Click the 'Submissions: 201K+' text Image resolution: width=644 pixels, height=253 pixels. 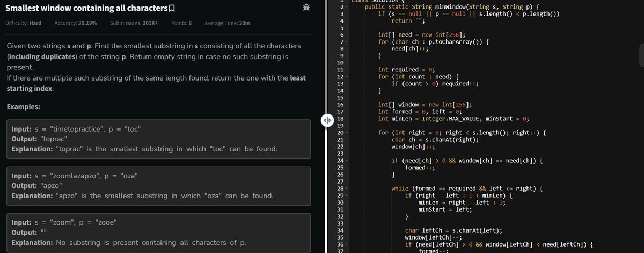pyautogui.click(x=134, y=24)
